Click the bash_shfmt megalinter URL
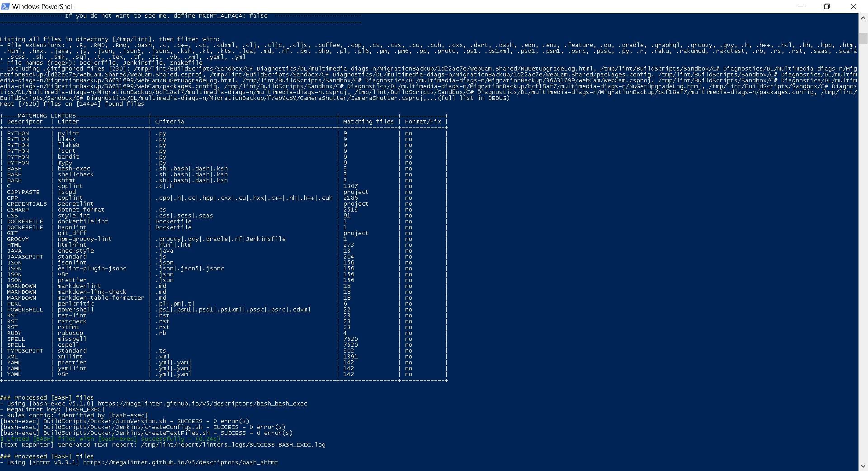868x471 pixels. pos(180,462)
